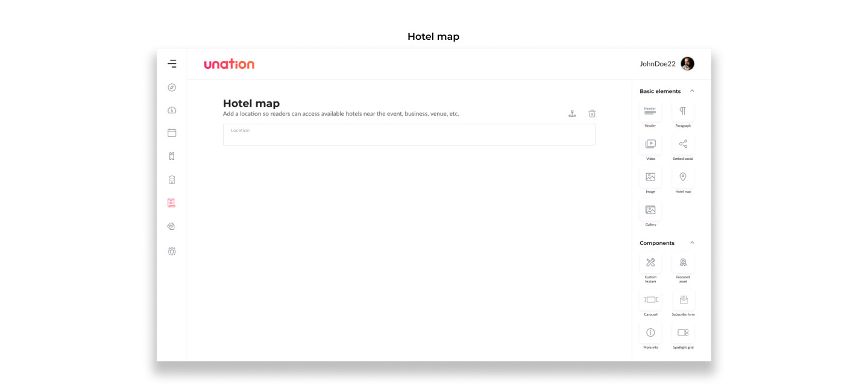This screenshot has height=391, width=868.
Task: Collapse the Basic elements section
Action: click(692, 91)
